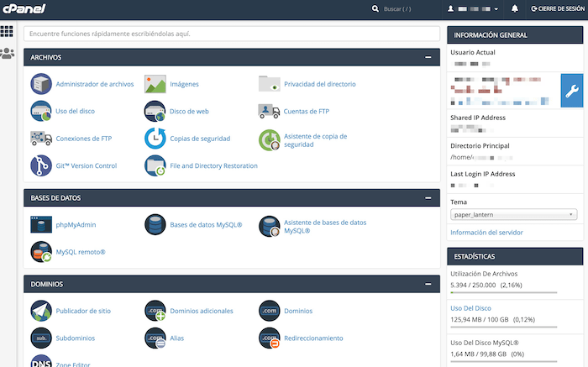Open the Uso del disco link
588x367 pixels.
pos(76,111)
